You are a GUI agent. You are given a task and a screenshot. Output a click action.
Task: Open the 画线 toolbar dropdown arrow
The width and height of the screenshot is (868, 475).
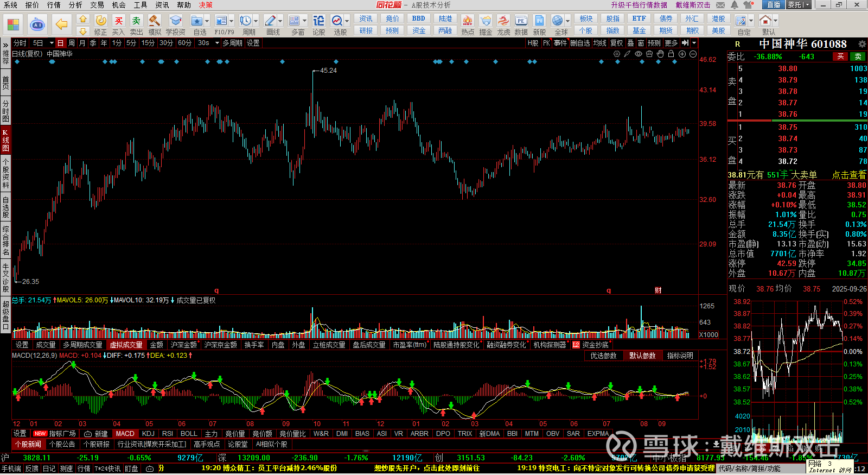coord(280,21)
